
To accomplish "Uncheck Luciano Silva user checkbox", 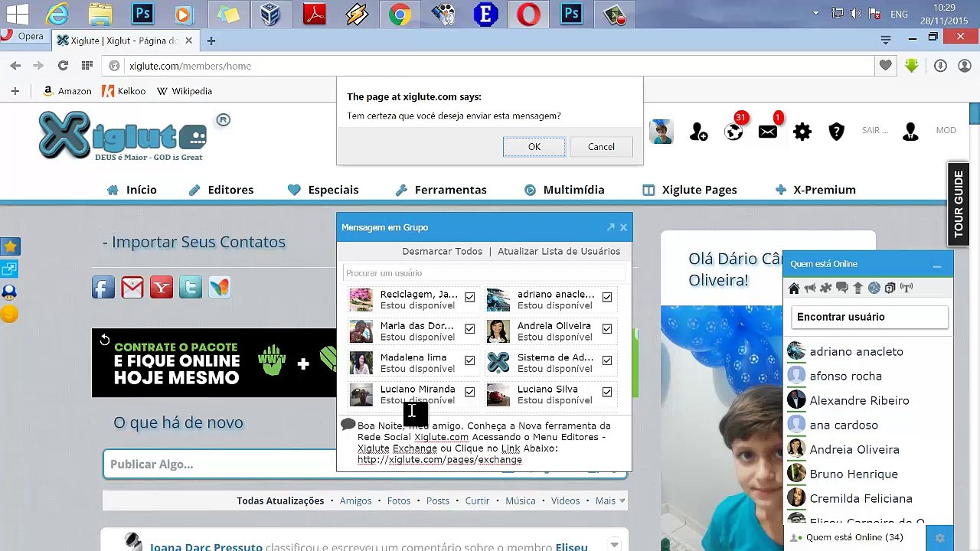I will 606,391.
